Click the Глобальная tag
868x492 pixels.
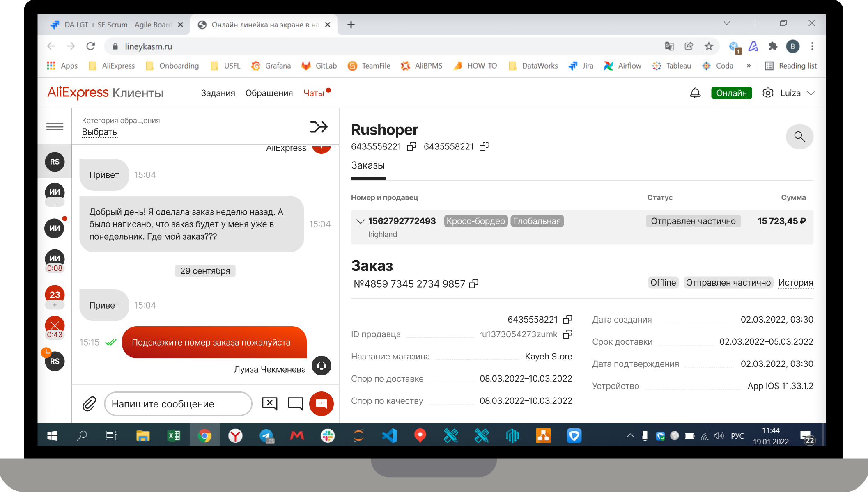pyautogui.click(x=537, y=221)
